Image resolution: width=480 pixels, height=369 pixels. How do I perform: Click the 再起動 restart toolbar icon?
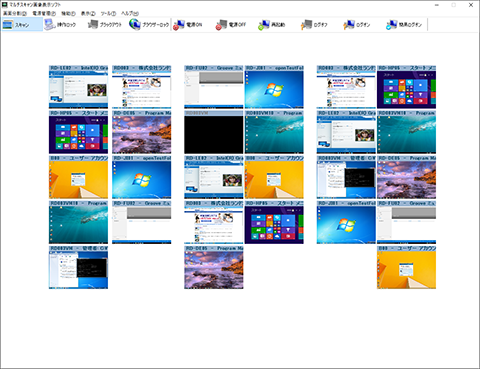[x=271, y=25]
